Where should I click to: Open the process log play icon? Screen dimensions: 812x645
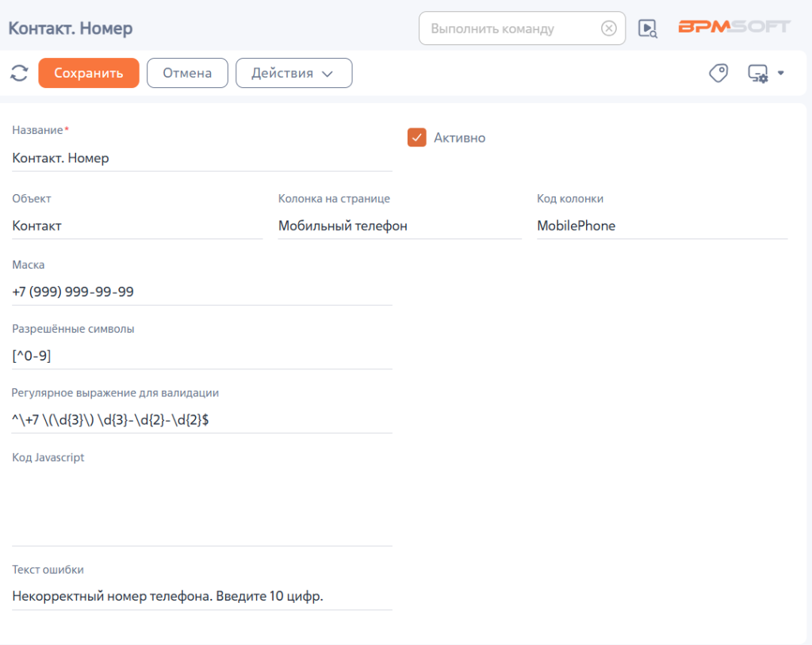[647, 28]
